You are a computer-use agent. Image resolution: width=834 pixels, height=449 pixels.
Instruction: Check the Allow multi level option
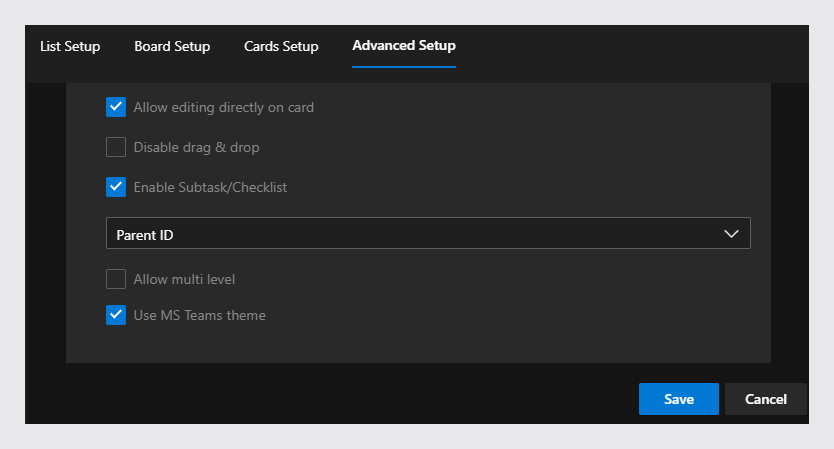(116, 279)
